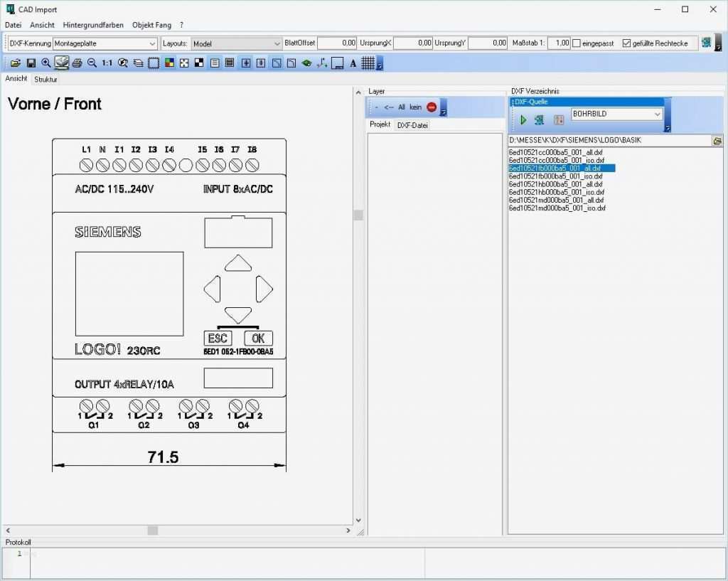Viewport: 728px width, 581px height.
Task: Click the floppy disk save icon
Action: (31, 63)
